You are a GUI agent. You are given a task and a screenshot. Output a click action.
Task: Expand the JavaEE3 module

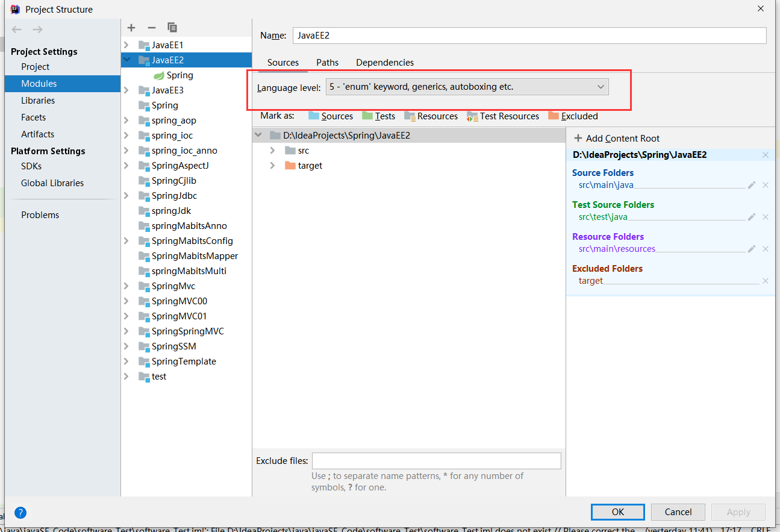coord(126,90)
